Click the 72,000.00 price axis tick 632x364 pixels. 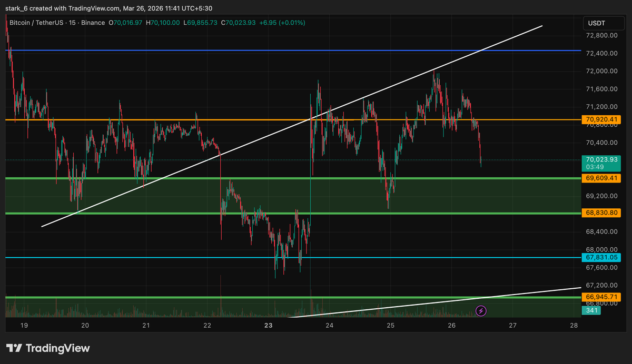[602, 71]
